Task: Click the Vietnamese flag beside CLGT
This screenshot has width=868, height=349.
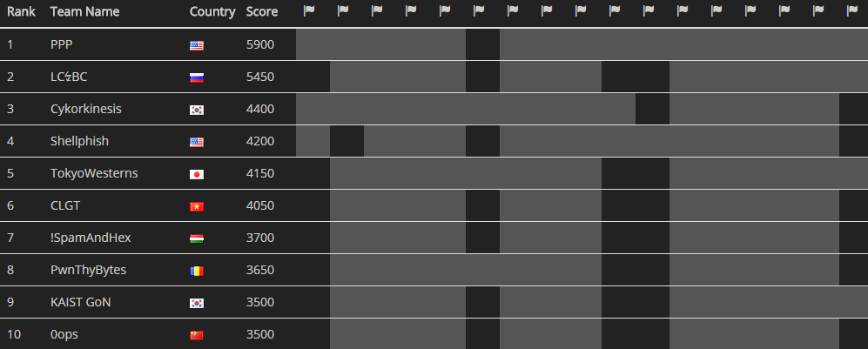Action: tap(197, 206)
